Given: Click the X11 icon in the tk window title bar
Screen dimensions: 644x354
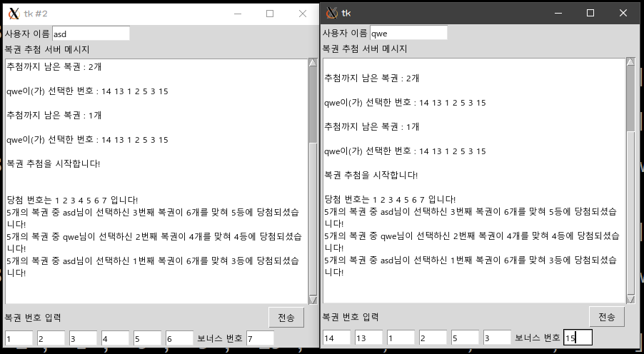Looking at the screenshot, I should pyautogui.click(x=332, y=13).
